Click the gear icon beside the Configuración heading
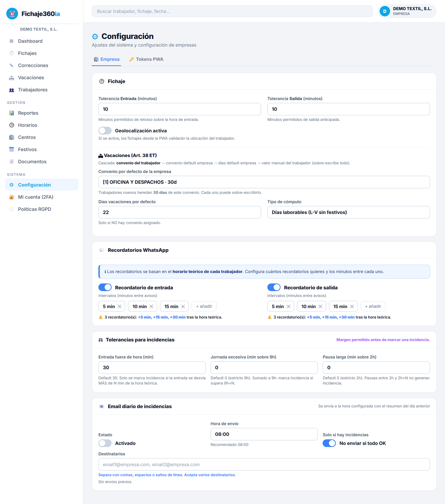 coord(95,36)
